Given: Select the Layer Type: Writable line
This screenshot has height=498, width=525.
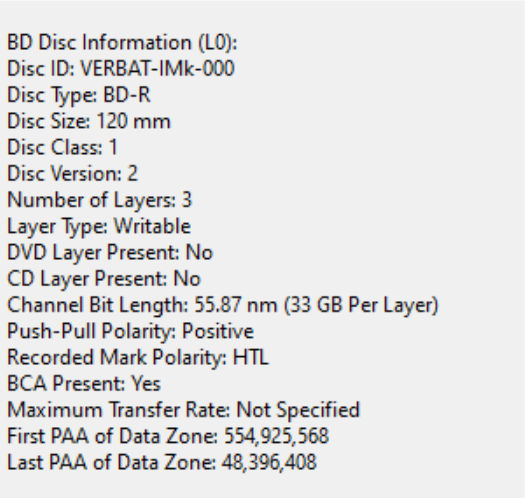Looking at the screenshot, I should (x=99, y=227).
